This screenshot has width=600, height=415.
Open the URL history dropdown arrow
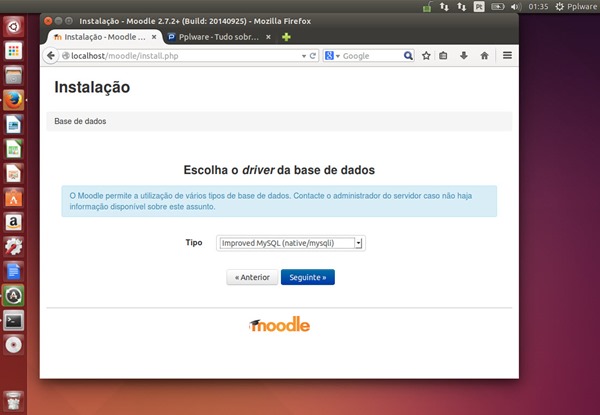pos(303,56)
